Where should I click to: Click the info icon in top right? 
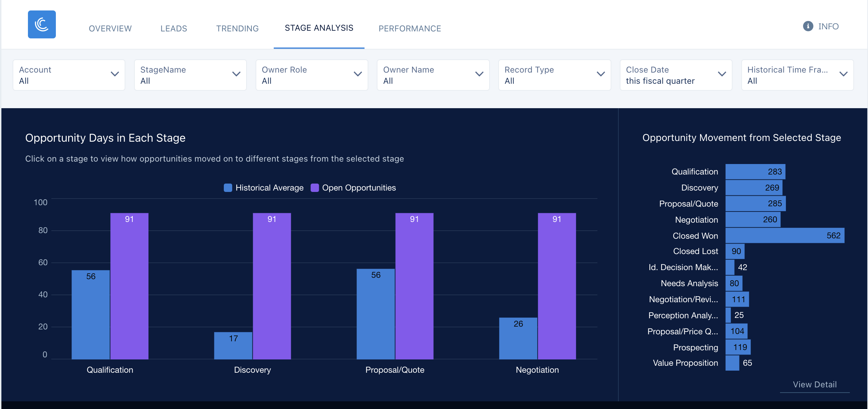click(808, 26)
